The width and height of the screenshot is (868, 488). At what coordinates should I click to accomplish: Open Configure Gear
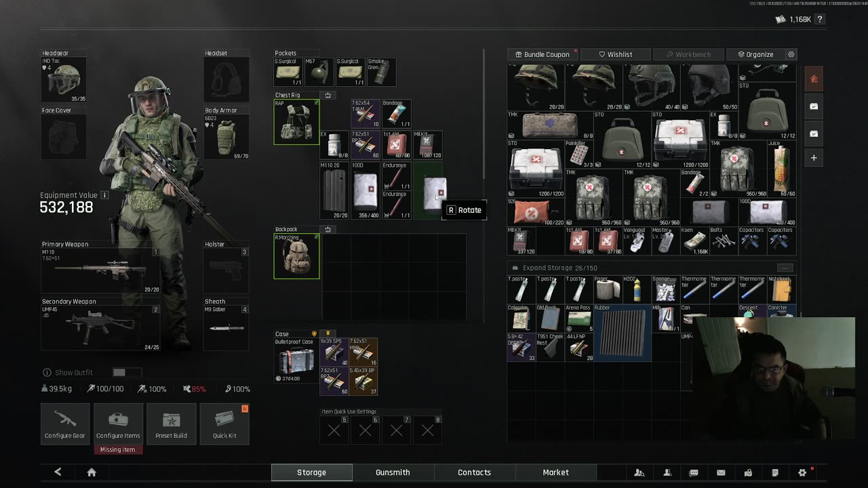tap(65, 424)
